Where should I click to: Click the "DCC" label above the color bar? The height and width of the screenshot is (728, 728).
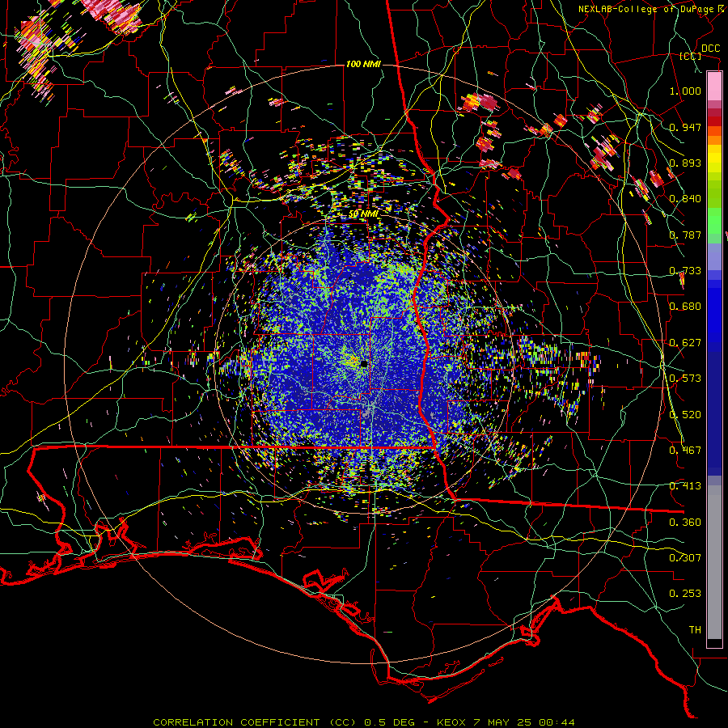710,48
